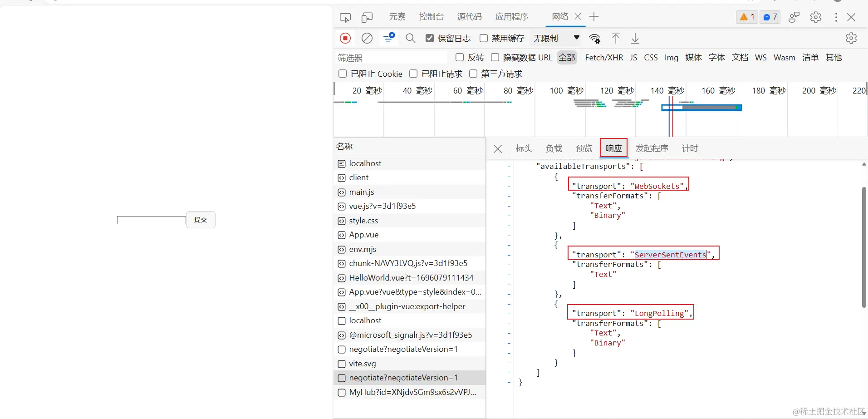Filter by 媒体 type
The height and width of the screenshot is (419, 868).
click(x=693, y=58)
